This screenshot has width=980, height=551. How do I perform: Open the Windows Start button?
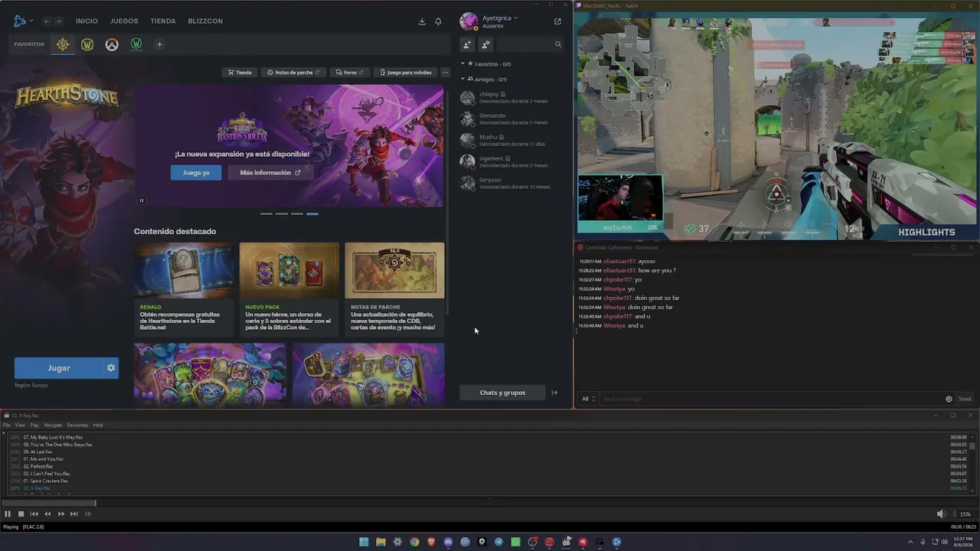364,542
